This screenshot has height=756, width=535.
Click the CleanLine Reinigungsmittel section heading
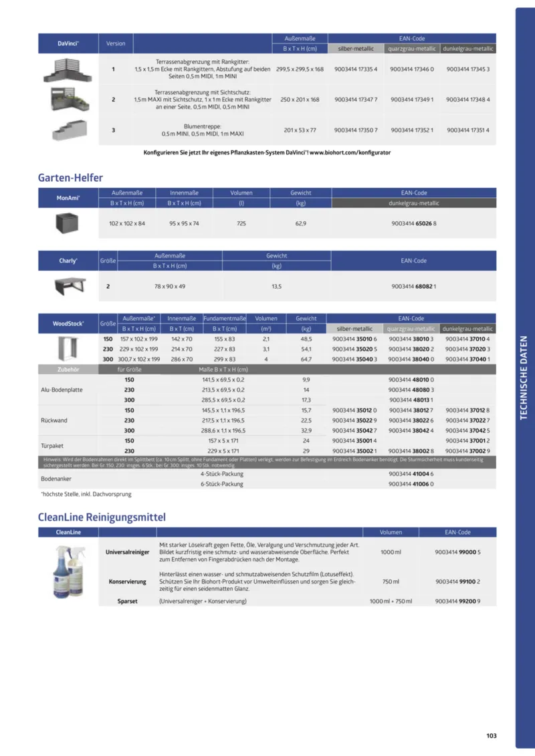click(x=102, y=517)
